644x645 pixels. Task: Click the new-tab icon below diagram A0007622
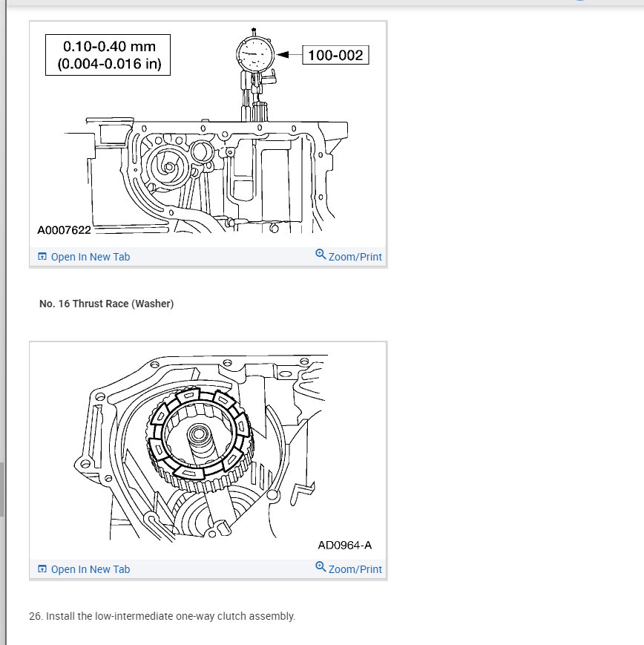click(42, 257)
